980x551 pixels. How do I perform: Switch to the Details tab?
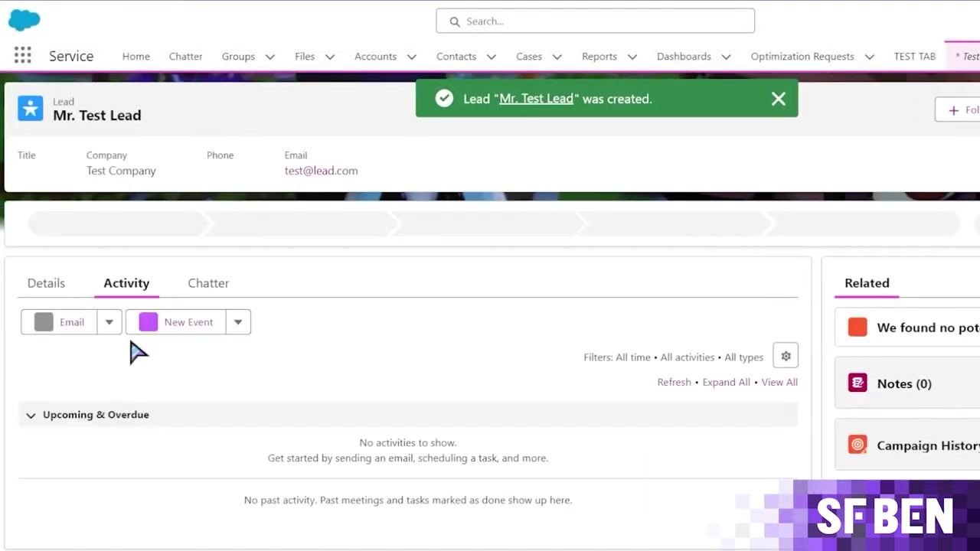coord(46,283)
